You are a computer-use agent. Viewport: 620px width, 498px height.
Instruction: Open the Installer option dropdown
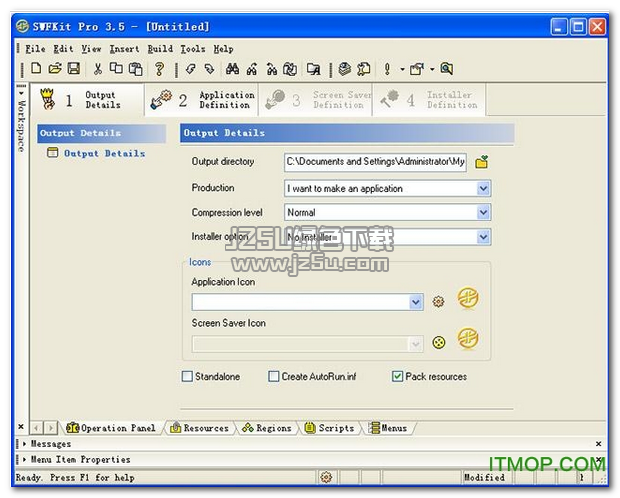(x=483, y=237)
